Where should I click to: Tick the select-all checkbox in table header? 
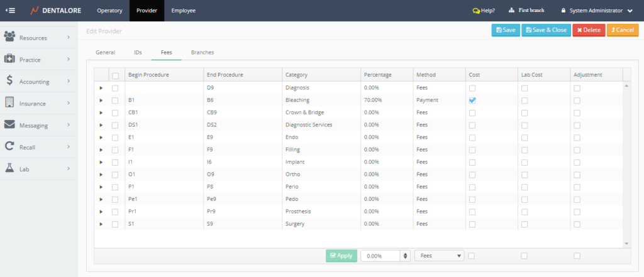(115, 75)
